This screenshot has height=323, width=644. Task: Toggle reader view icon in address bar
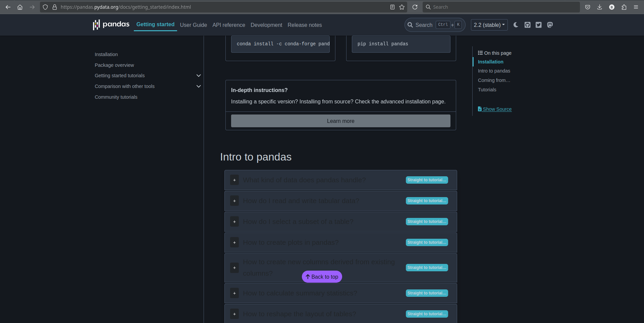point(392,7)
